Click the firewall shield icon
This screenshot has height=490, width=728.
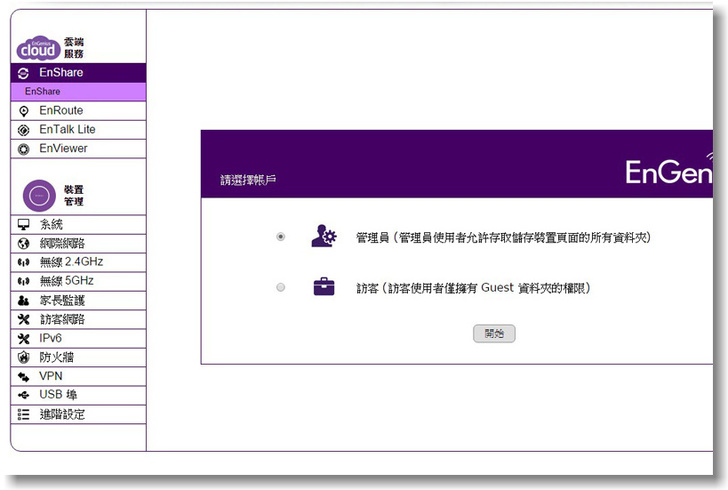(x=24, y=357)
